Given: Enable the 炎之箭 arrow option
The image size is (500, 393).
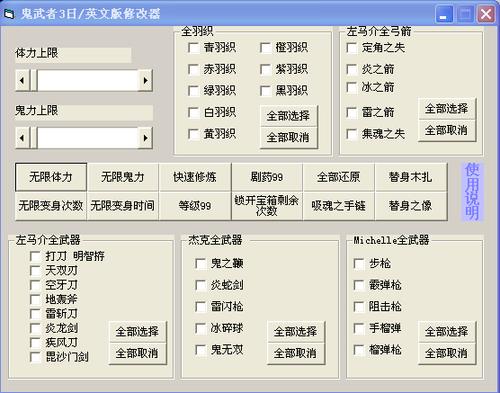Looking at the screenshot, I should (352, 69).
